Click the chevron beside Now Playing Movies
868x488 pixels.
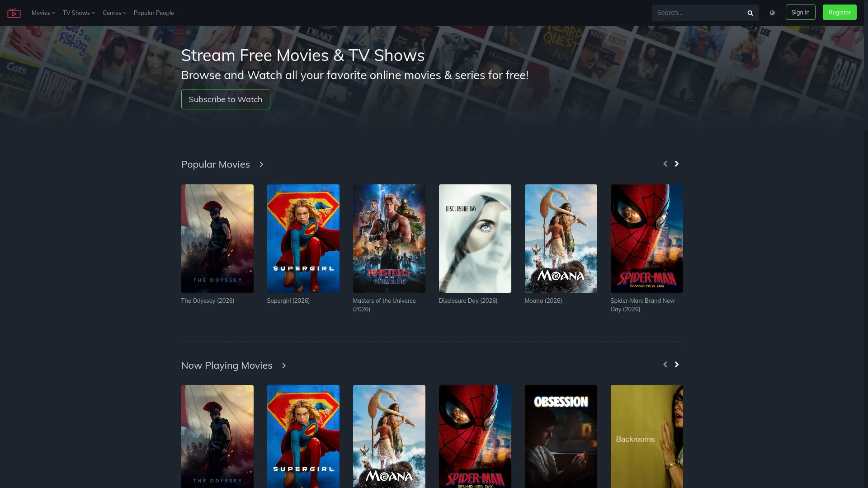(284, 366)
